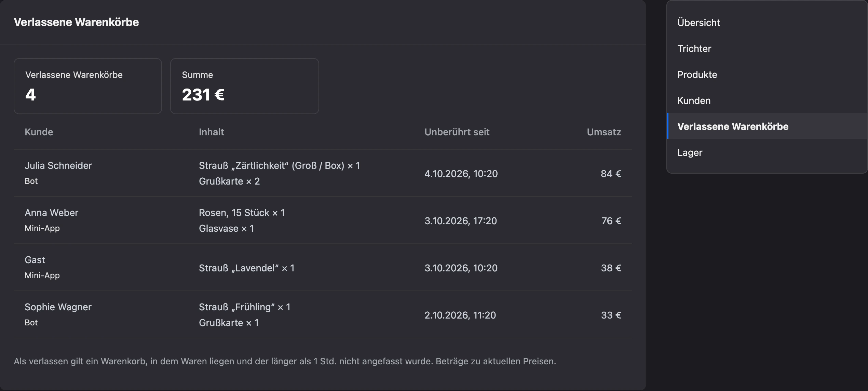868x391 pixels.
Task: Click the Inhalt column header
Action: [x=211, y=132]
